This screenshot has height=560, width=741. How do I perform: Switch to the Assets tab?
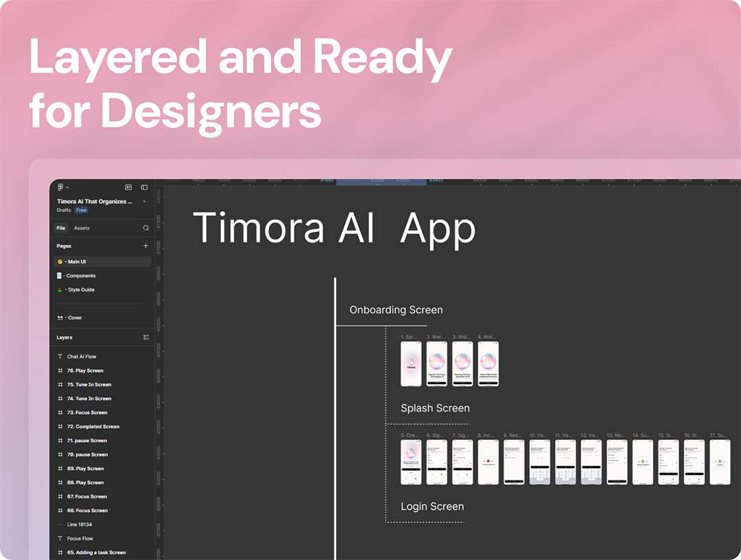point(82,228)
